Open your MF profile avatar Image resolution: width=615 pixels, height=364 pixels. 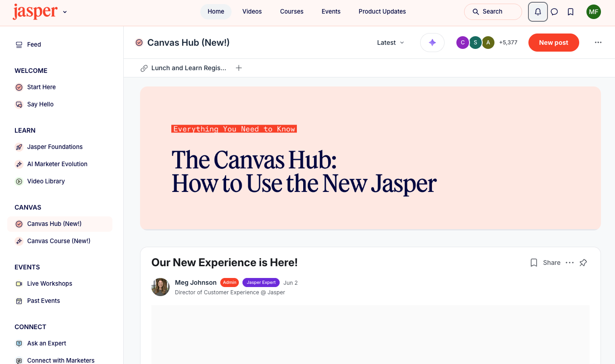pyautogui.click(x=594, y=12)
